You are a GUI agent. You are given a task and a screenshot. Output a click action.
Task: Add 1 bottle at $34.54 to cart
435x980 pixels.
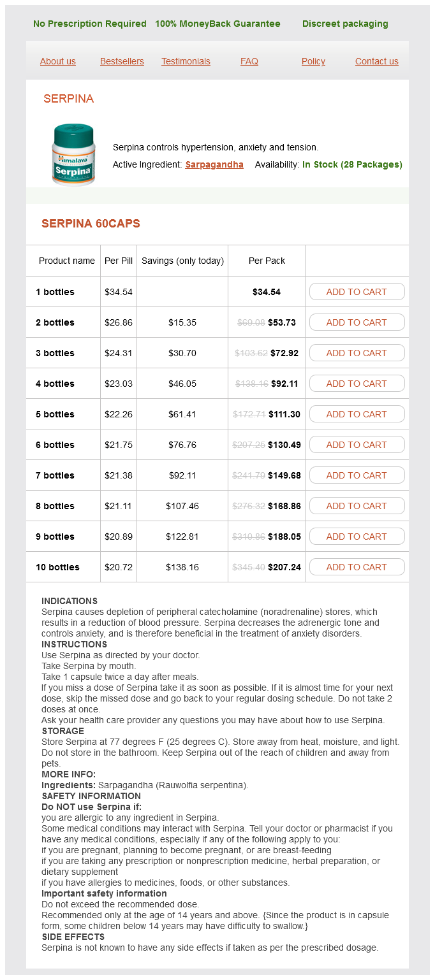pos(357,292)
